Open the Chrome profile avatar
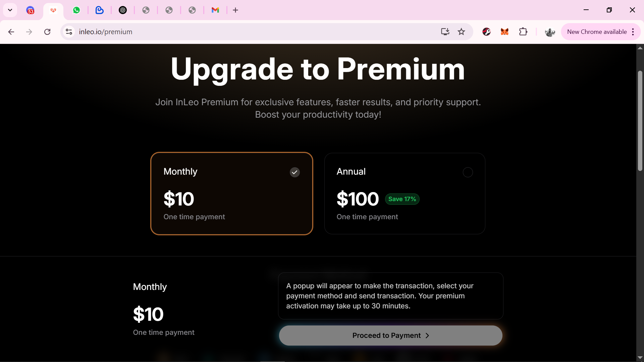The height and width of the screenshot is (362, 644). coord(550,32)
